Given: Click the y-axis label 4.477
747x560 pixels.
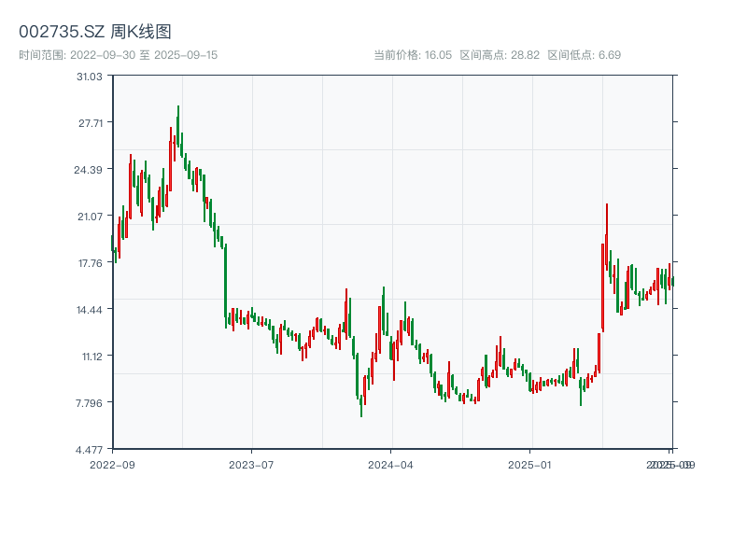Looking at the screenshot, I should tap(89, 450).
